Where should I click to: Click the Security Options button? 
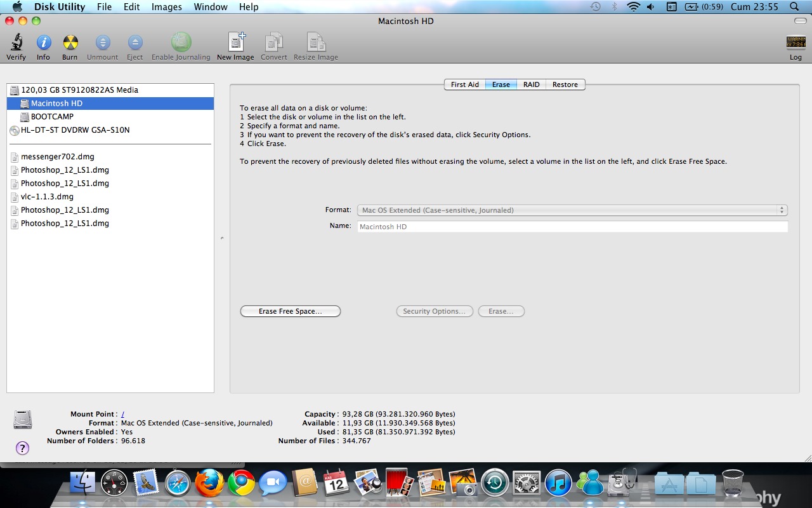[435, 311]
